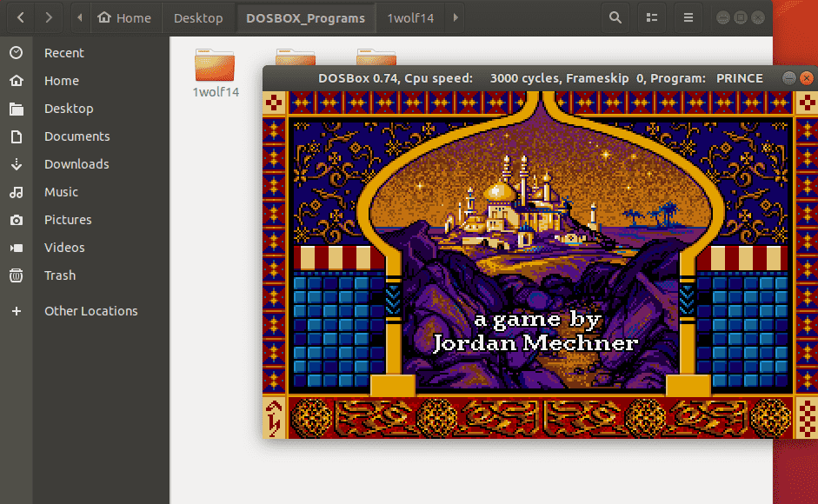
Task: Click the Documents page icon
Action: point(17,136)
